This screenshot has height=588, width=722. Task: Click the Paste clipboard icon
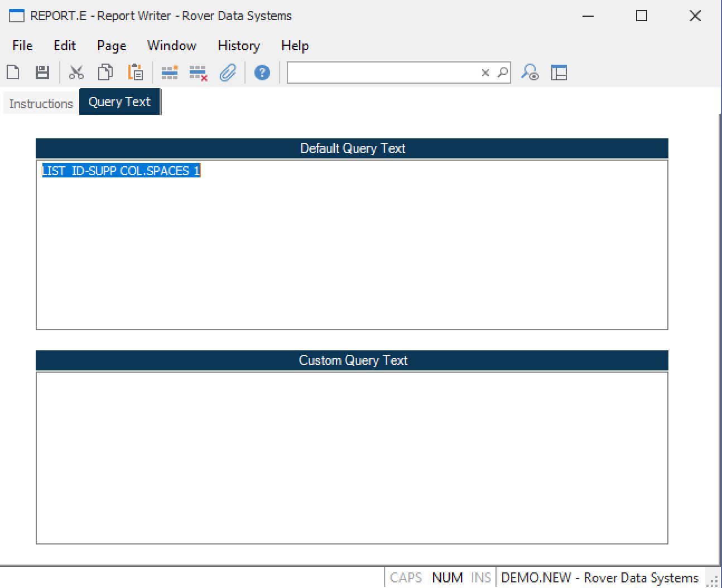click(135, 73)
